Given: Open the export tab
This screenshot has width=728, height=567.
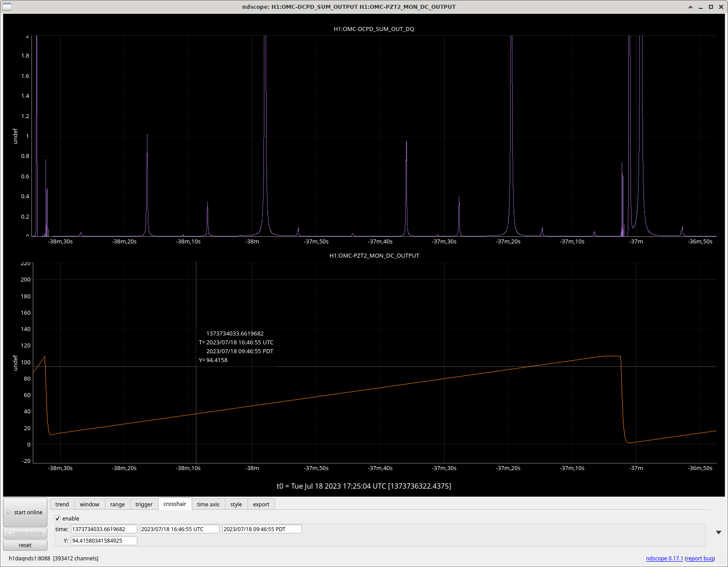Looking at the screenshot, I should pos(261,504).
